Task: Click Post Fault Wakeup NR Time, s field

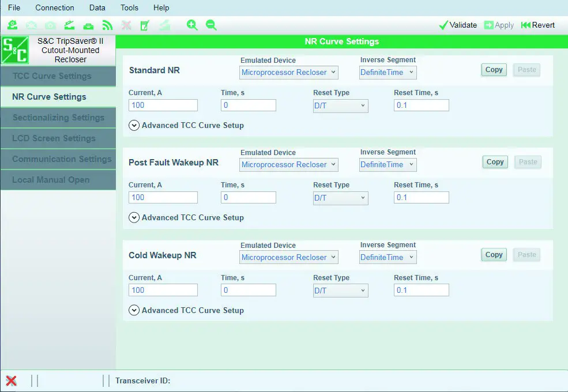Action: point(249,198)
